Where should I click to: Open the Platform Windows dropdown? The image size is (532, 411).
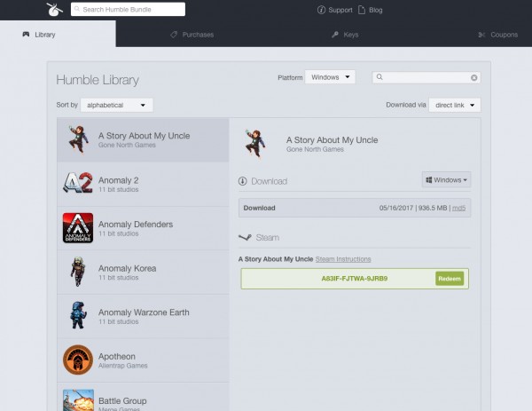point(330,77)
